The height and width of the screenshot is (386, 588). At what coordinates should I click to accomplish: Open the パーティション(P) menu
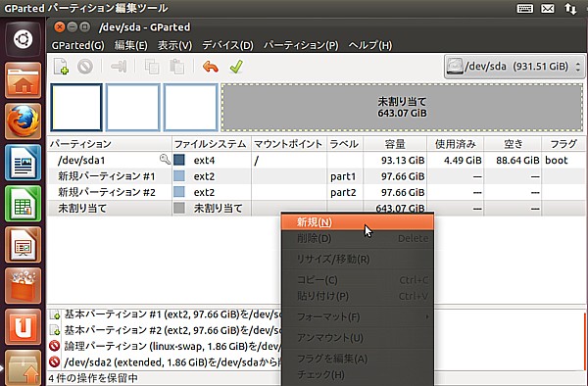pos(301,45)
